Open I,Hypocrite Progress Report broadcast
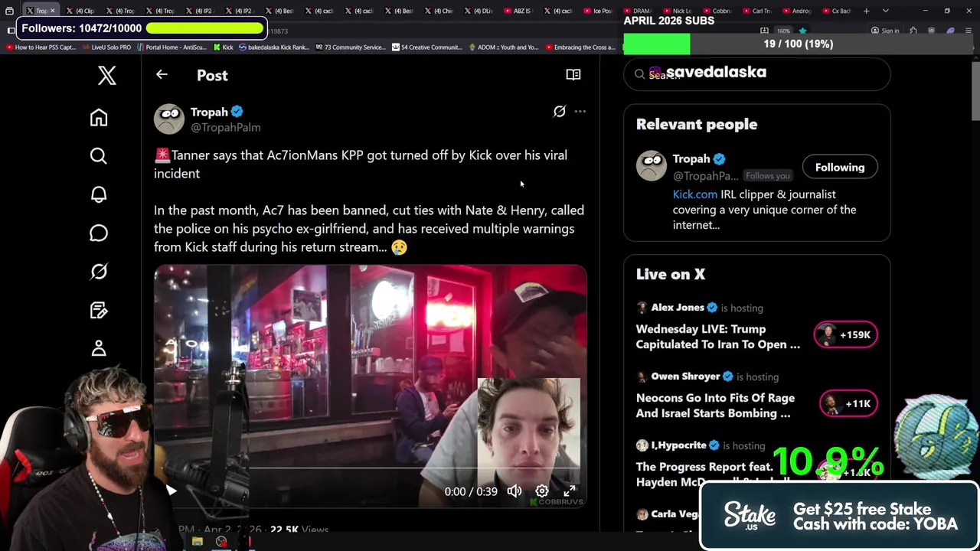This screenshot has width=980, height=551. tap(713, 474)
